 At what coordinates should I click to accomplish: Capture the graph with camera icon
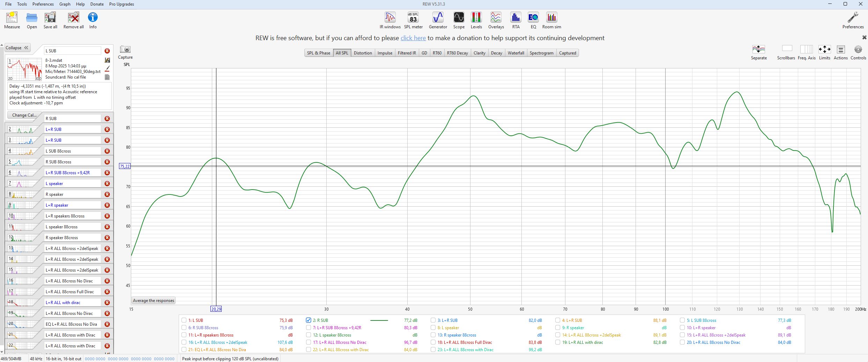point(125,50)
